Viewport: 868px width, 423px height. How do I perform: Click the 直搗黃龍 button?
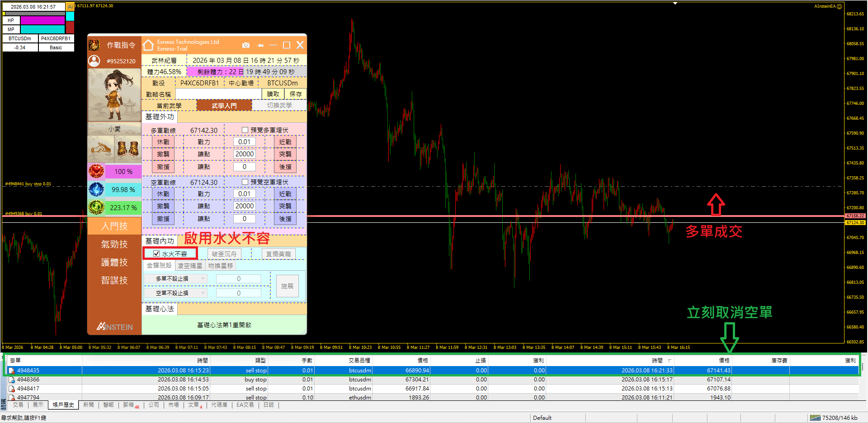tap(278, 254)
